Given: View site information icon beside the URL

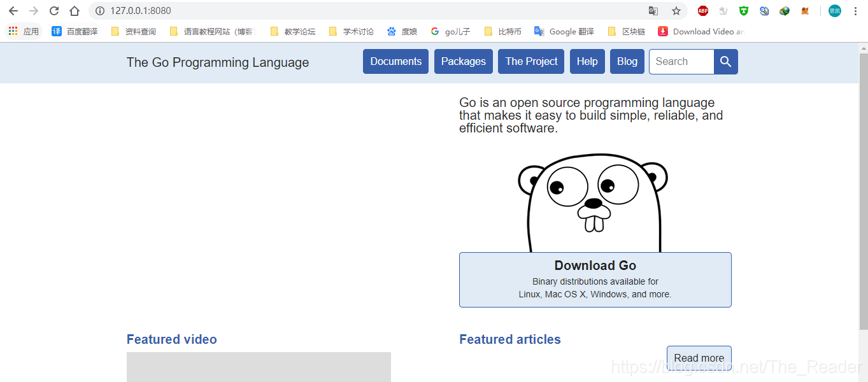Looking at the screenshot, I should click(x=99, y=11).
